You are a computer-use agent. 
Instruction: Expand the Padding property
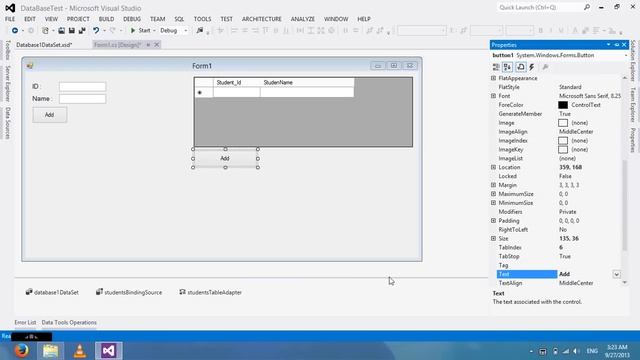[493, 221]
